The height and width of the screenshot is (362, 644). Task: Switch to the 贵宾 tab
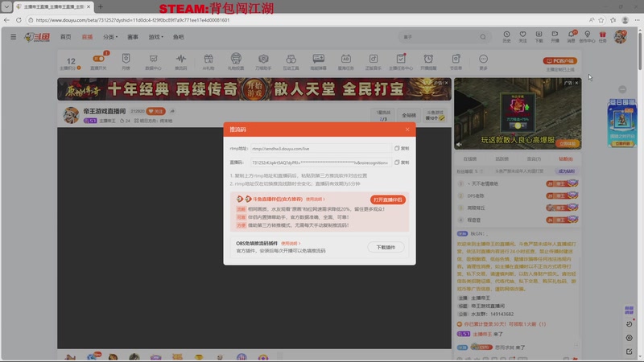pyautogui.click(x=534, y=158)
